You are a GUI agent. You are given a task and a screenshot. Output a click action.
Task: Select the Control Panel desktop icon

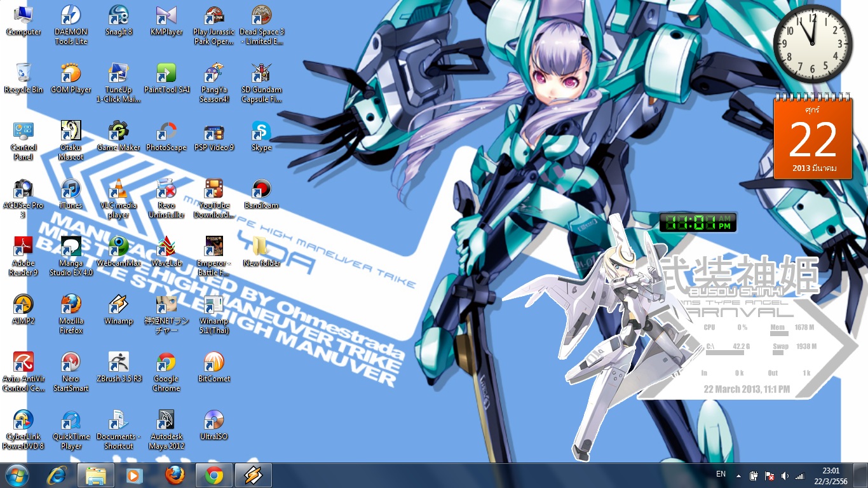[x=24, y=141]
